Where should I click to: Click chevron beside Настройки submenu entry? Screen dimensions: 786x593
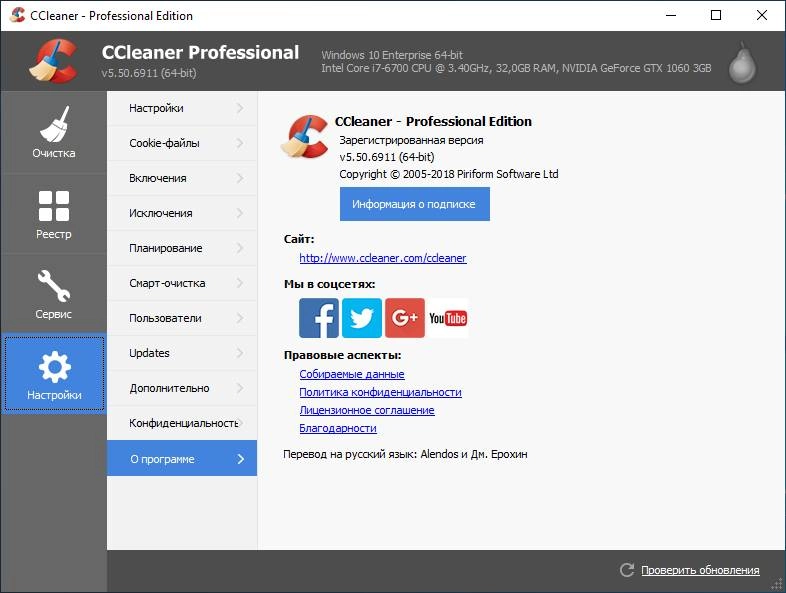tap(240, 108)
